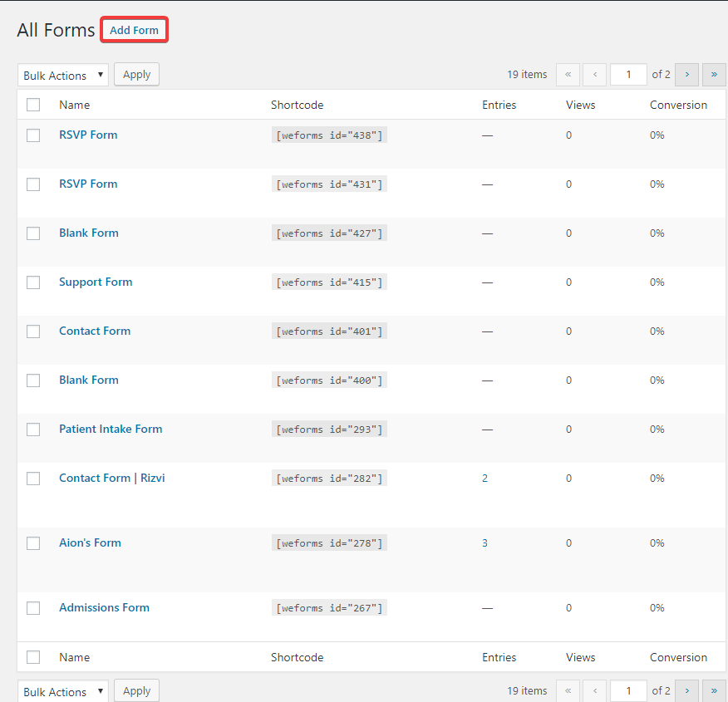This screenshot has width=728, height=702.
Task: Click the bottom Apply button
Action: (136, 691)
